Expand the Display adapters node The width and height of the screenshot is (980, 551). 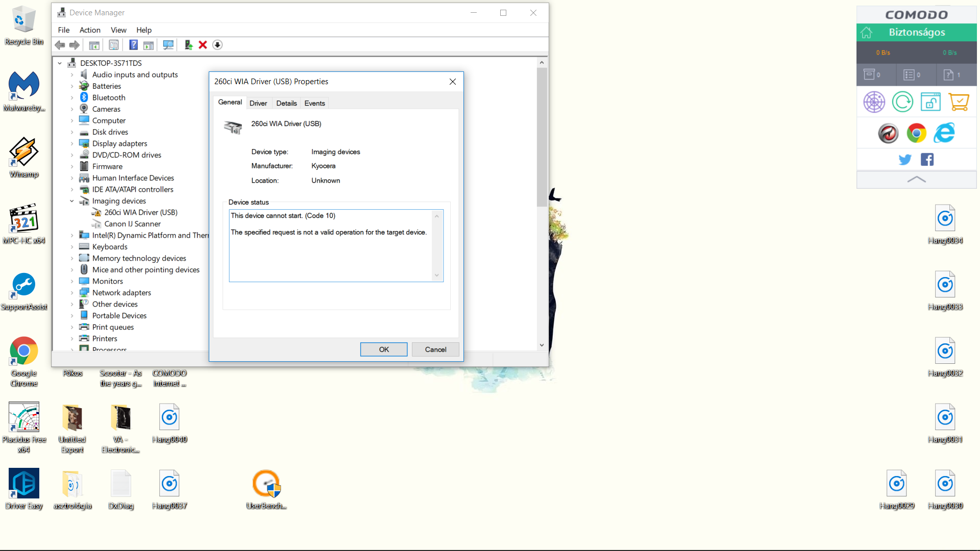(x=72, y=144)
